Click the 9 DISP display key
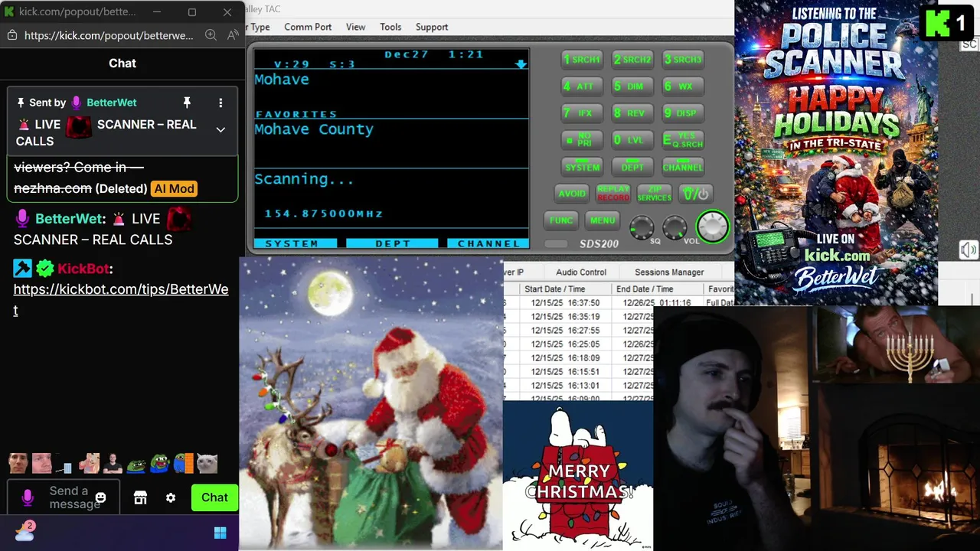Viewport: 980px width, 551px height. [683, 113]
